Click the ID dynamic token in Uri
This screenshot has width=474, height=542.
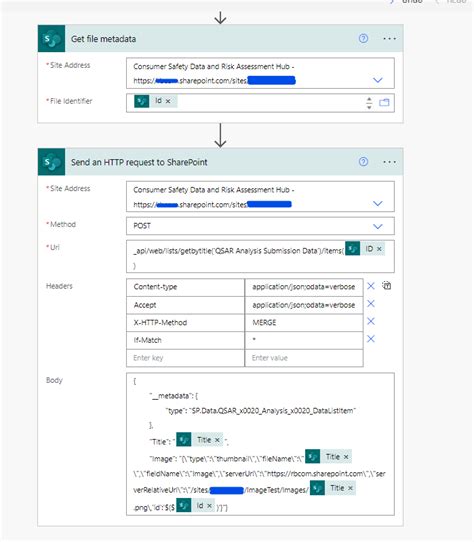(x=365, y=249)
